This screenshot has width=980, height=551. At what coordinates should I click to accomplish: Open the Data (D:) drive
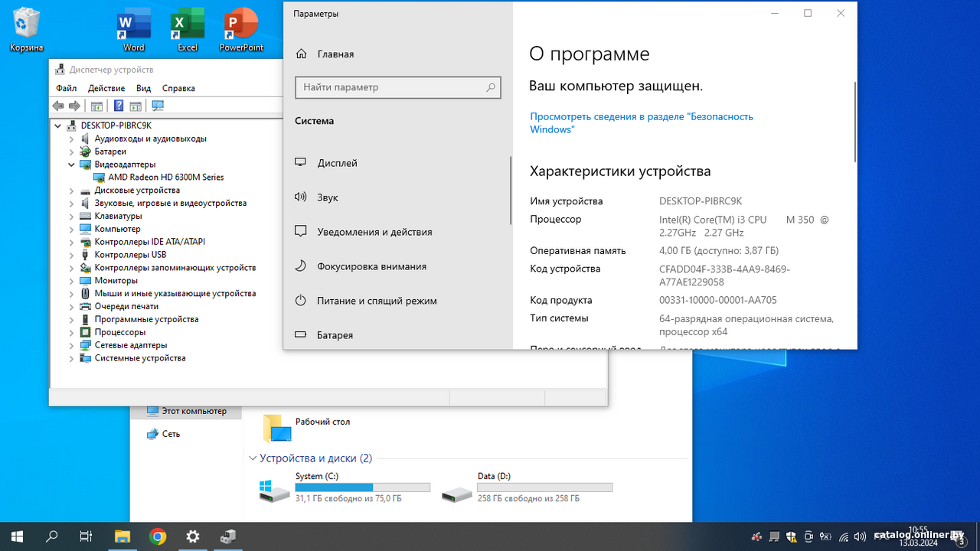click(x=527, y=487)
